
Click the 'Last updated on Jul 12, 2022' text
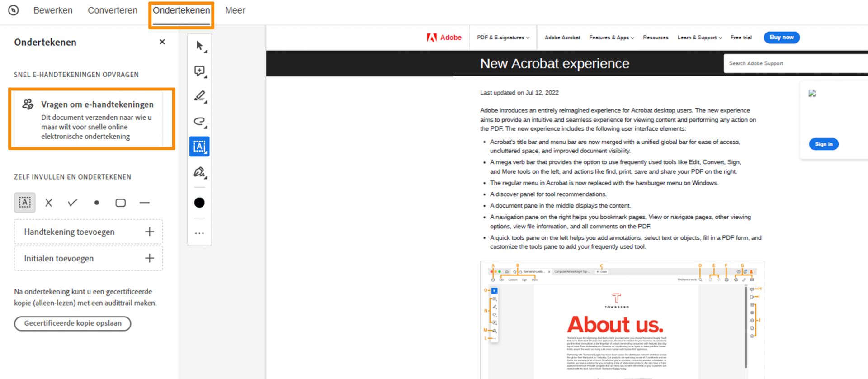(x=519, y=93)
